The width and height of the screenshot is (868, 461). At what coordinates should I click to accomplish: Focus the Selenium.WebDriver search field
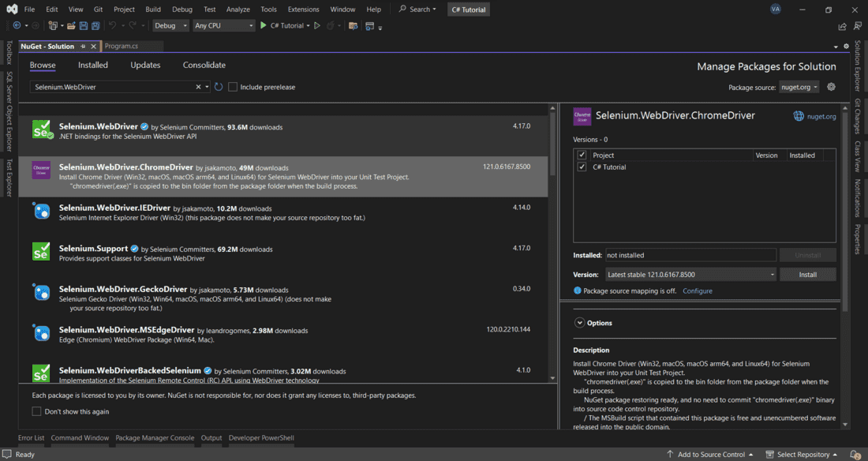[x=114, y=87]
